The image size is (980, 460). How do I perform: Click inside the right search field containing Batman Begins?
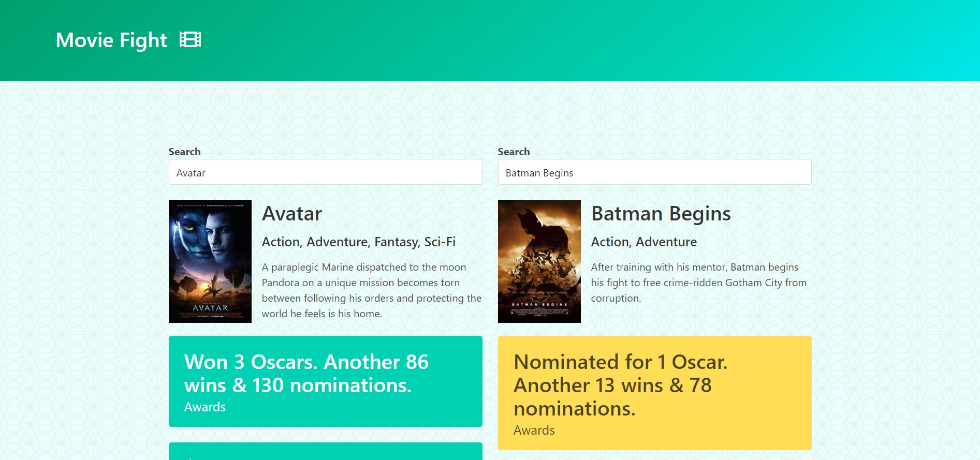[654, 172]
